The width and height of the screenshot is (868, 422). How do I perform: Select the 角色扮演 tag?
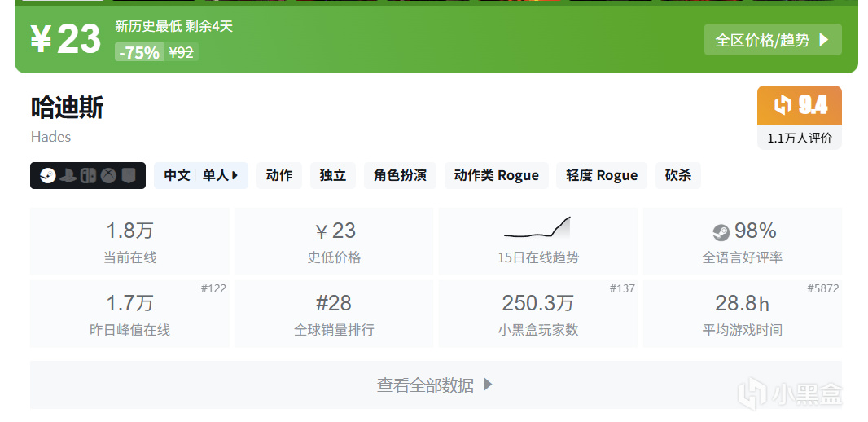(400, 175)
